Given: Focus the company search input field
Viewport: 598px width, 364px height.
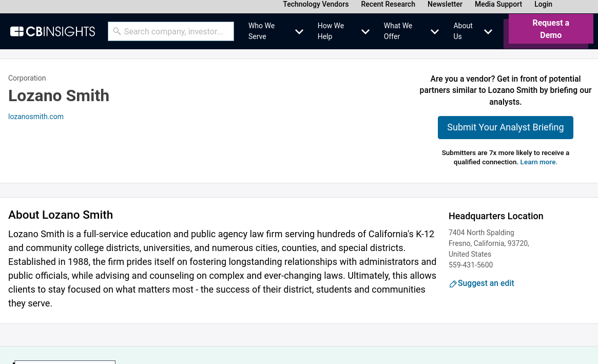Looking at the screenshot, I should [x=171, y=31].
